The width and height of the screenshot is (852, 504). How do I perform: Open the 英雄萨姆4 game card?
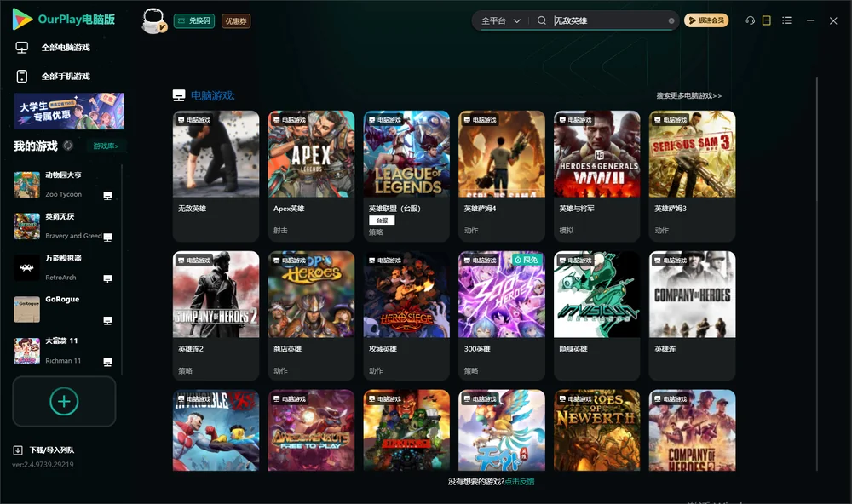pyautogui.click(x=502, y=176)
